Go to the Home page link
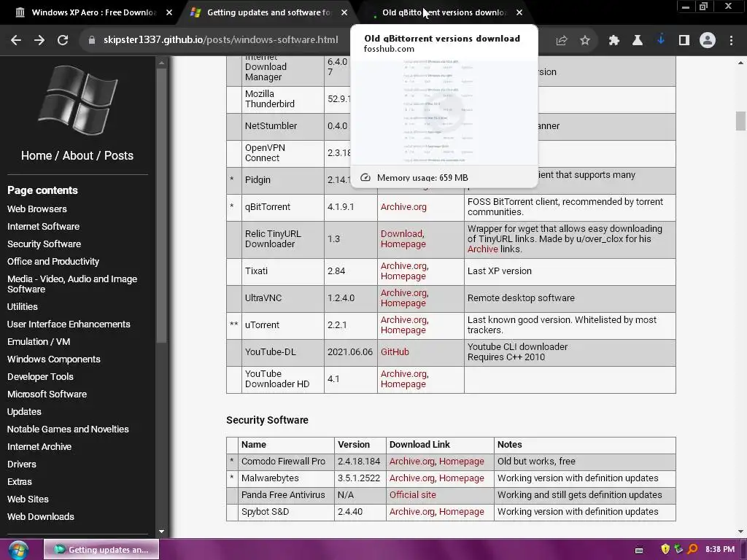Image resolution: width=747 pixels, height=560 pixels. click(x=36, y=156)
